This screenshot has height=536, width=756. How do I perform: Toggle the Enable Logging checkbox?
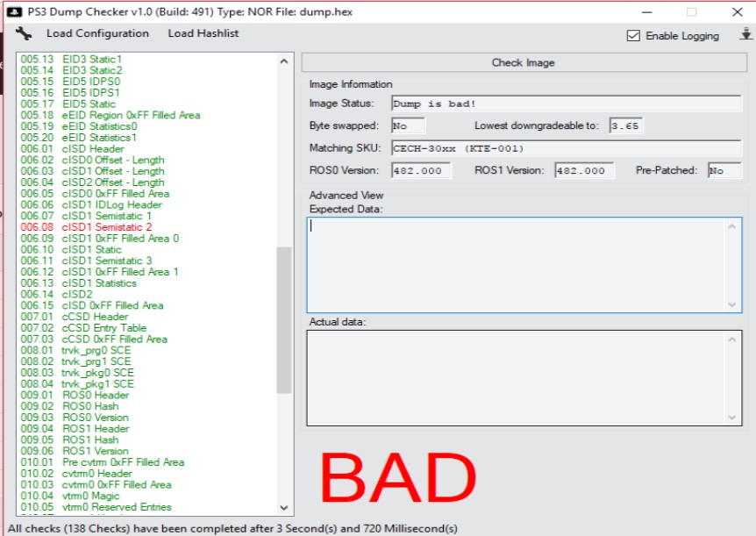point(633,36)
